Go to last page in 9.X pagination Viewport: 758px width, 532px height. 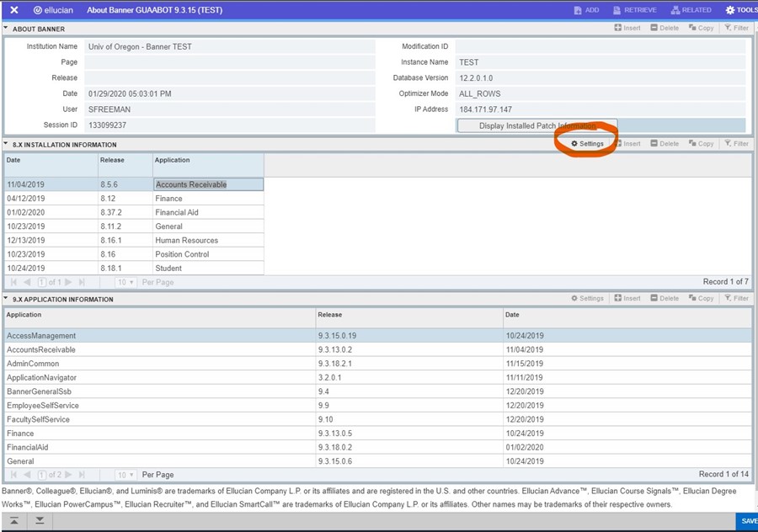pyautogui.click(x=82, y=475)
